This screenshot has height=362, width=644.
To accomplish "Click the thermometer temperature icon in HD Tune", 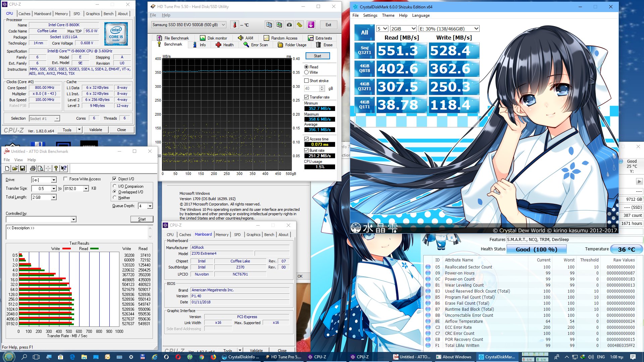I will 234,25.
